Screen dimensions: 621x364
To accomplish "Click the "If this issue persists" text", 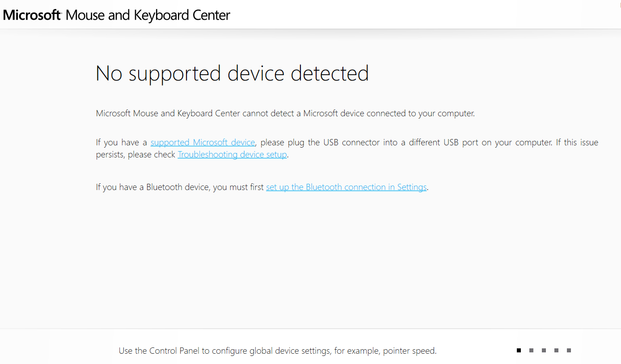I will pyautogui.click(x=577, y=143).
